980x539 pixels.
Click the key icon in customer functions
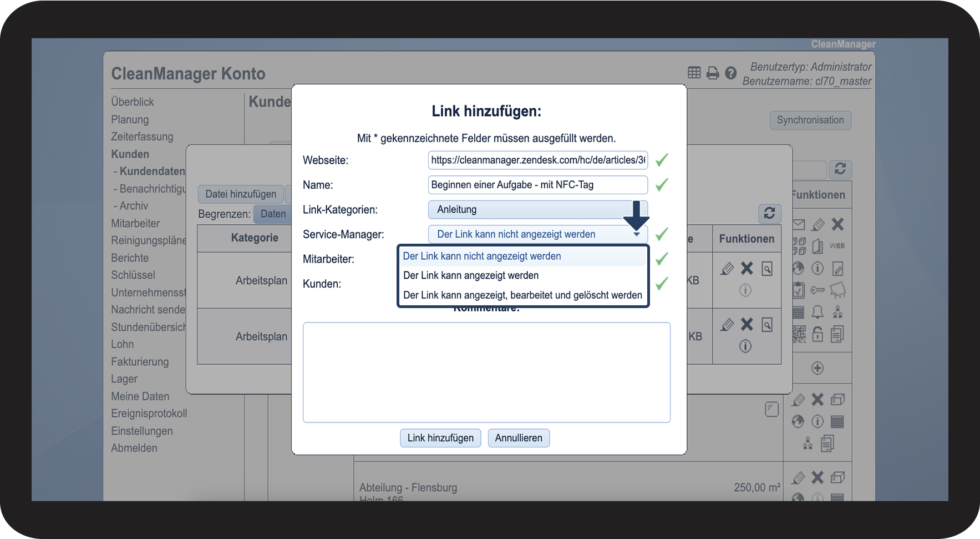click(x=817, y=290)
